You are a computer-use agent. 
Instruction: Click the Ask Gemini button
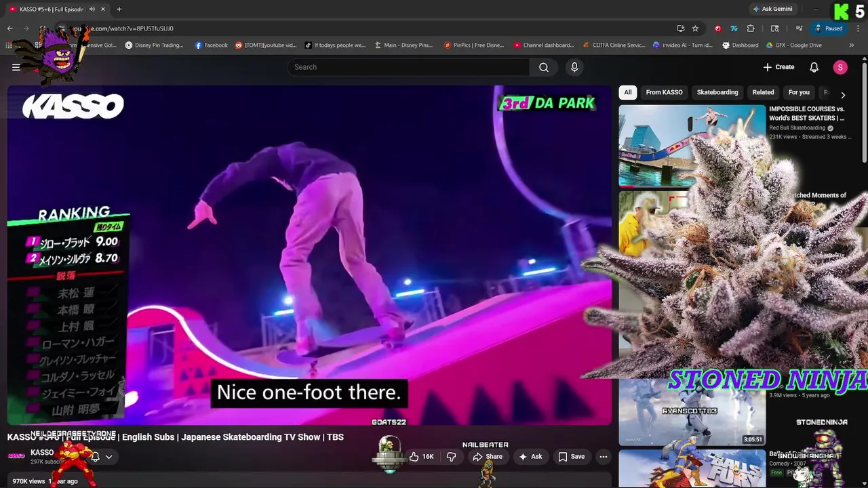click(772, 9)
